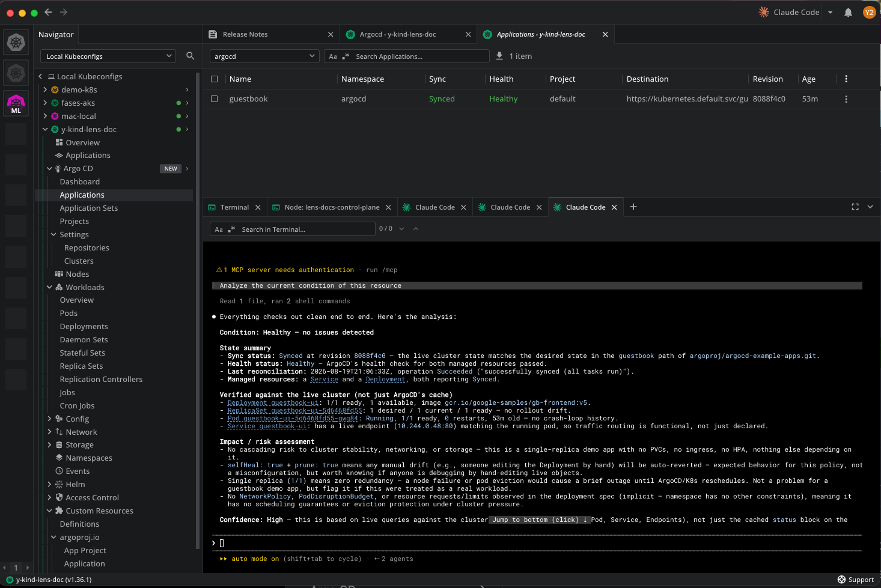Screen dimensions: 881x588
Task: Toggle regex option in Applications search
Action: click(346, 56)
